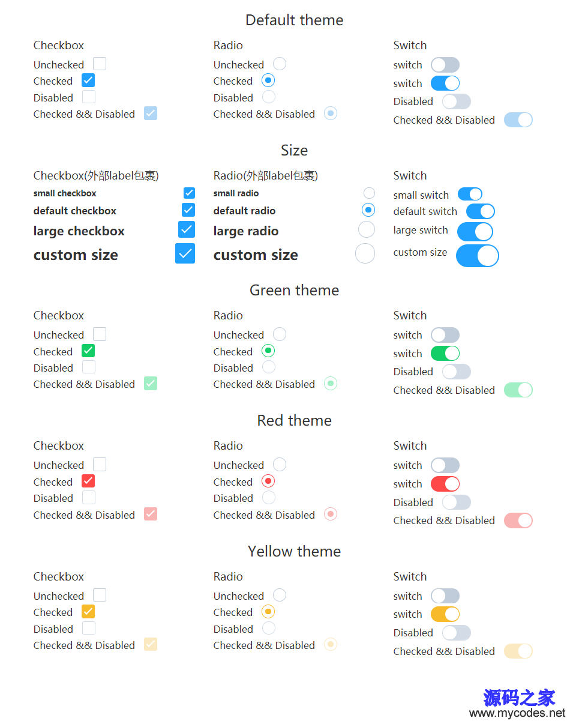The width and height of the screenshot is (588, 721).
Task: Turn on the first Default theme switch
Action: 445,65
